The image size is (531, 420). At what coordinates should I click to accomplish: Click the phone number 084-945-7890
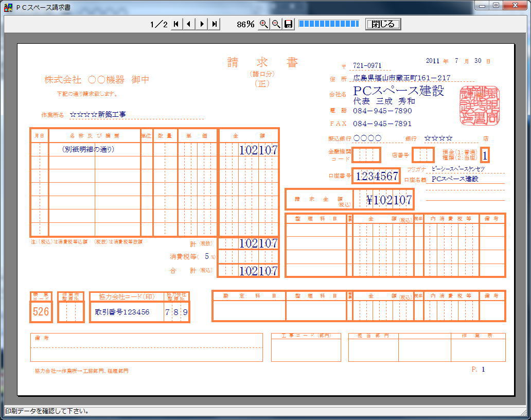coord(382,111)
